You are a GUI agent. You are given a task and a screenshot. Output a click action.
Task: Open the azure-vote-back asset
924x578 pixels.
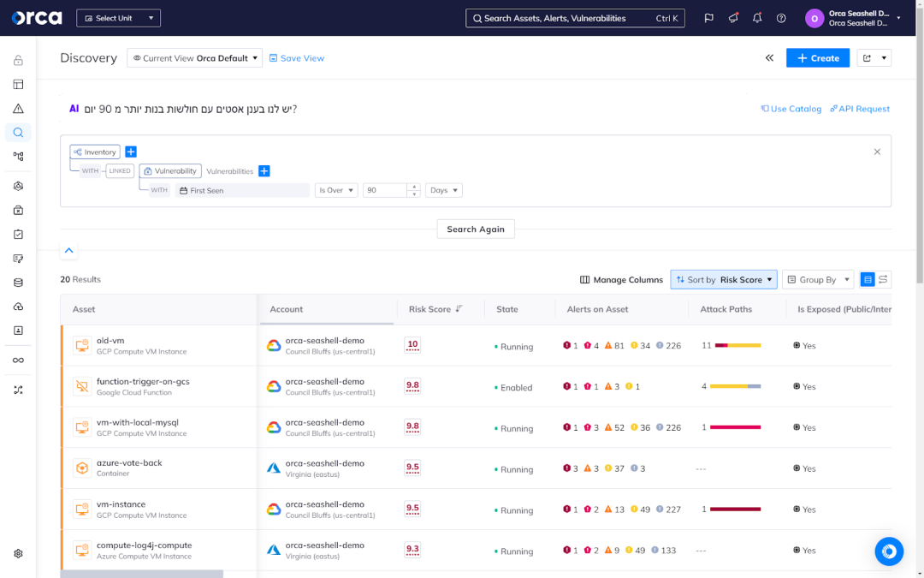[129, 463]
